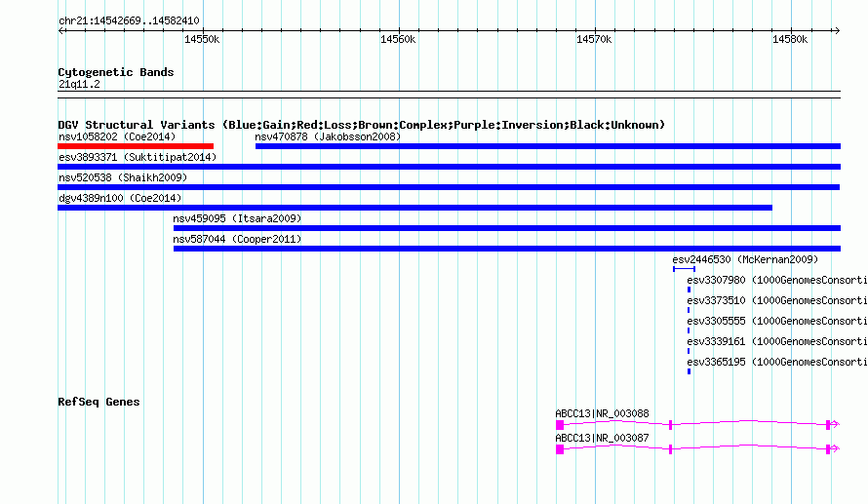The width and height of the screenshot is (868, 504).
Task: Click first exon block of ABCC13 NR_003087
Action: (x=560, y=449)
